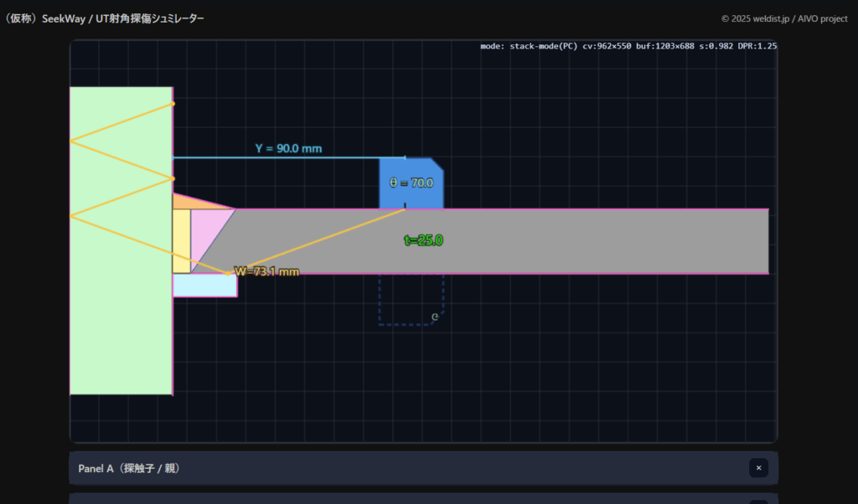Click the W=73.1 mm beam path label
Image resolution: width=858 pixels, height=504 pixels.
(266, 271)
